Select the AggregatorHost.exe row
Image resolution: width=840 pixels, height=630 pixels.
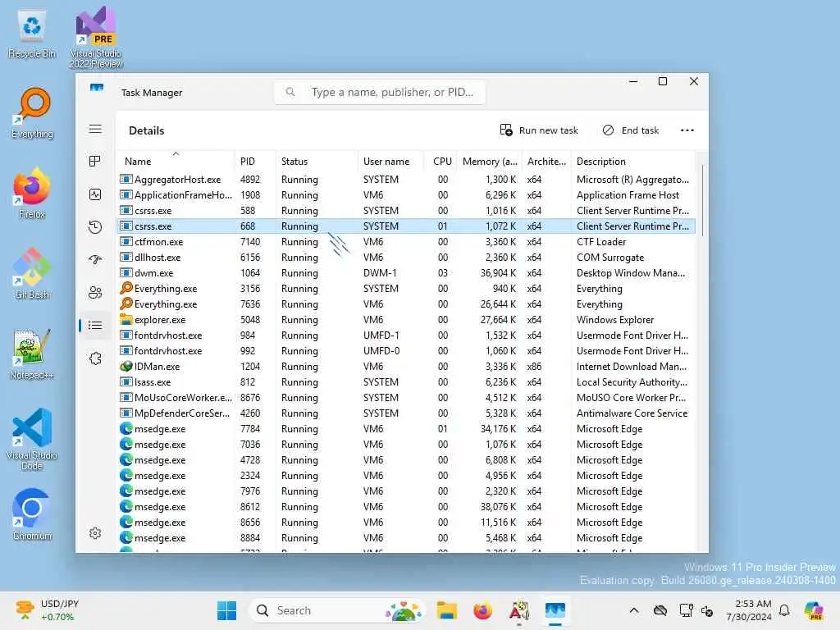click(x=406, y=180)
